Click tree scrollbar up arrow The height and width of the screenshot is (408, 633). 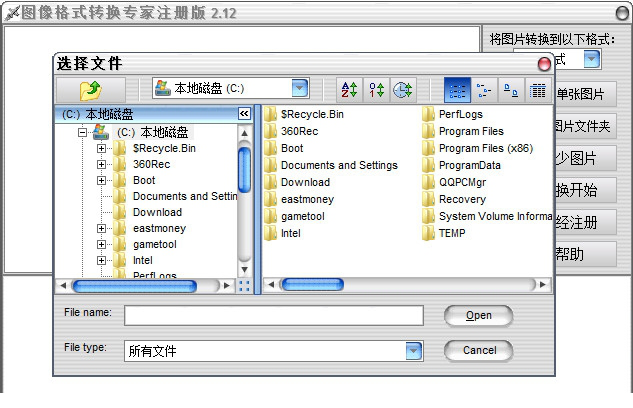(x=244, y=133)
